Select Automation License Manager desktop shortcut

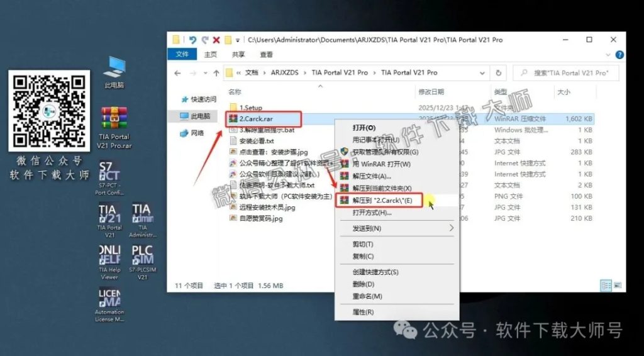point(109,304)
